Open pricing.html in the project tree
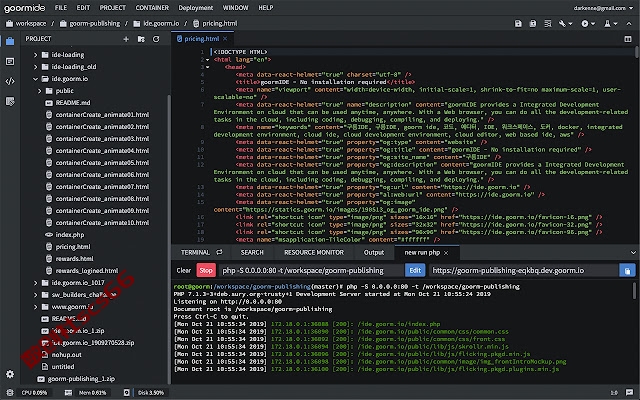Screen dimensions: 640x400 [x=73, y=247]
